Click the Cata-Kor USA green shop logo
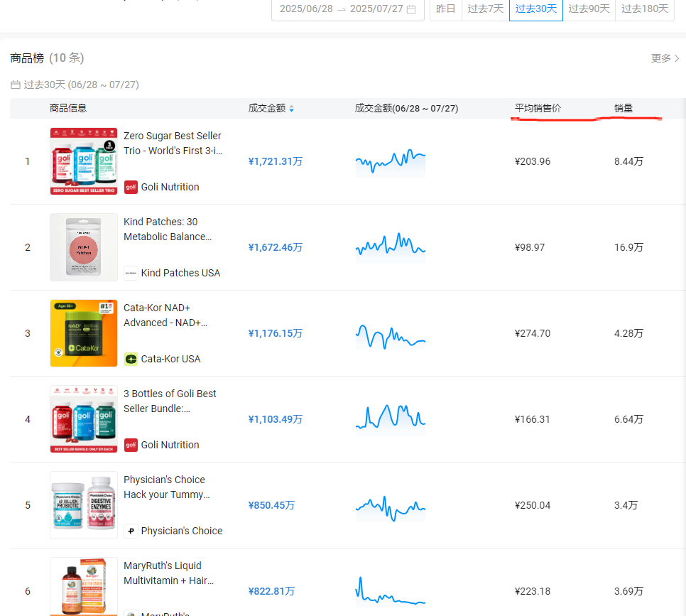The height and width of the screenshot is (616, 686). coord(131,359)
